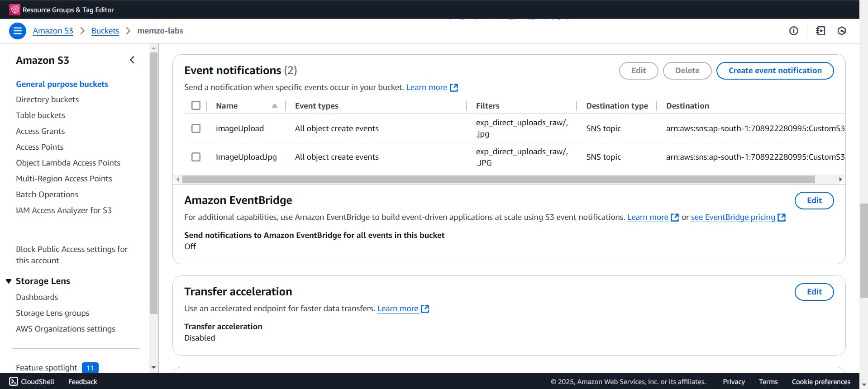This screenshot has height=389, width=868.
Task: Collapse the Storage Lens section
Action: [9, 281]
